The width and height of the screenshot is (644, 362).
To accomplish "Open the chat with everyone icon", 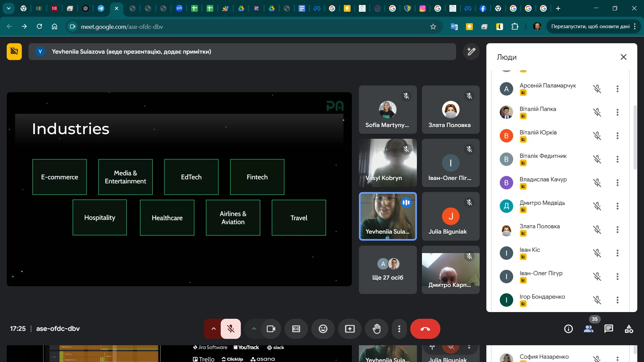I will (x=608, y=329).
